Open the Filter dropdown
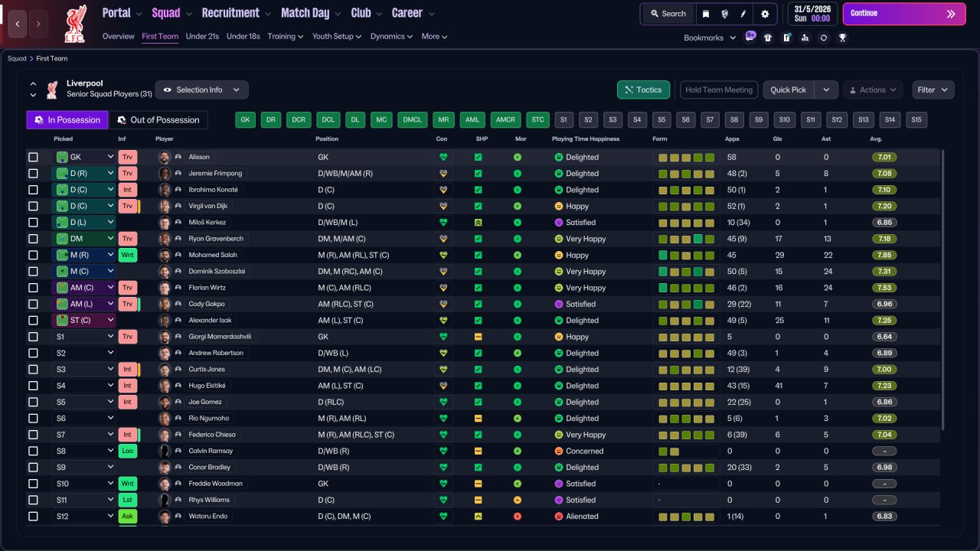 pos(933,90)
